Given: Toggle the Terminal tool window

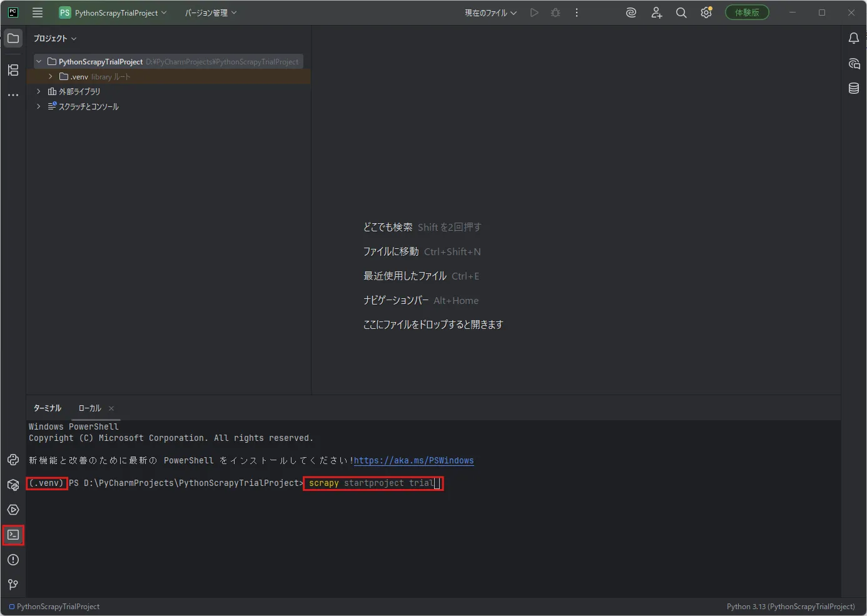Looking at the screenshot, I should coord(13,535).
